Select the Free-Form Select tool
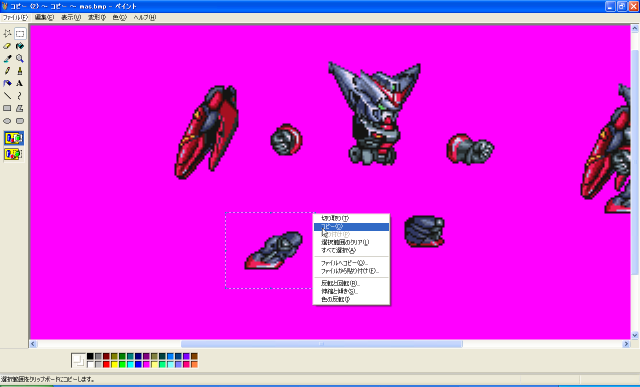Image resolution: width=640 pixels, height=387 pixels. [x=7, y=33]
